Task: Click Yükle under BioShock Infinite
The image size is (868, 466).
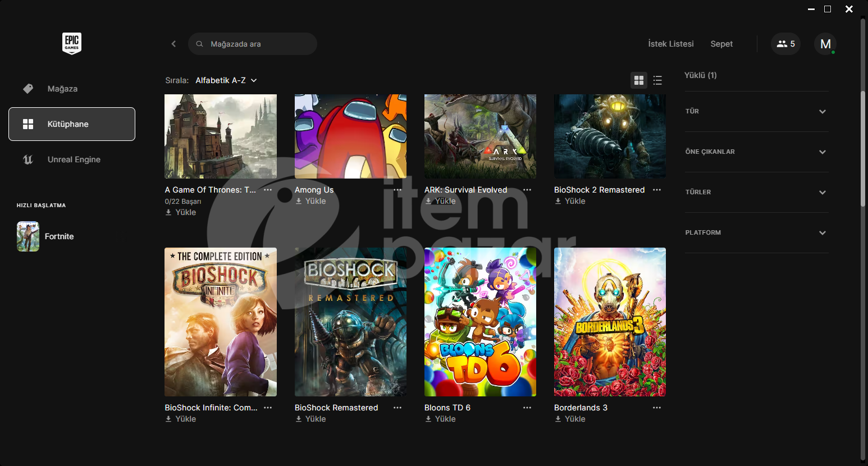Action: [180, 419]
